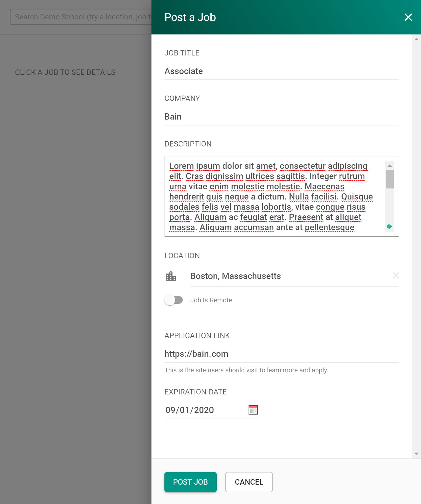The width and height of the screenshot is (421, 504).
Task: Click the building location icon
Action: pos(171,276)
